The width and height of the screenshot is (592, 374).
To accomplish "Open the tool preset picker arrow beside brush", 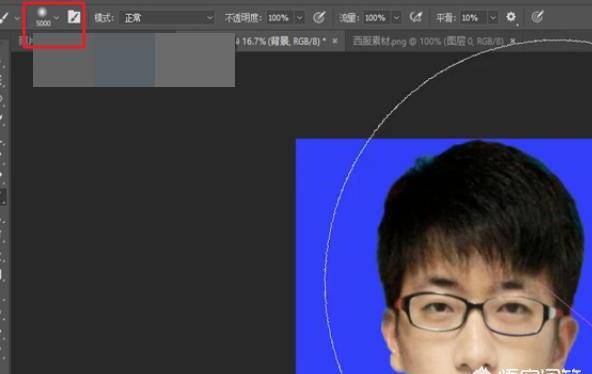I will [17, 18].
